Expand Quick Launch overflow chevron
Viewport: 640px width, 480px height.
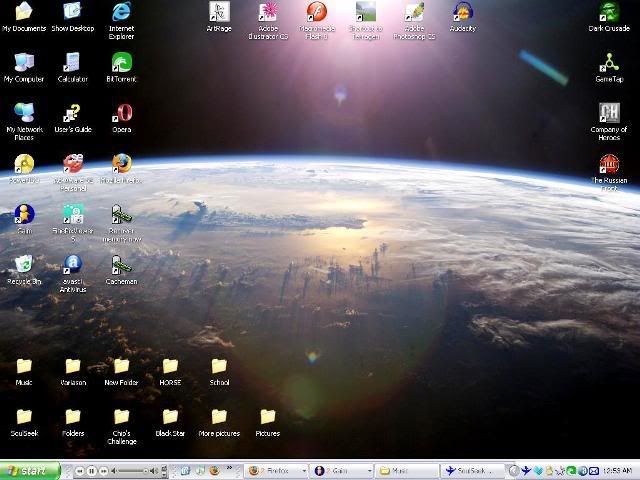click(x=229, y=468)
